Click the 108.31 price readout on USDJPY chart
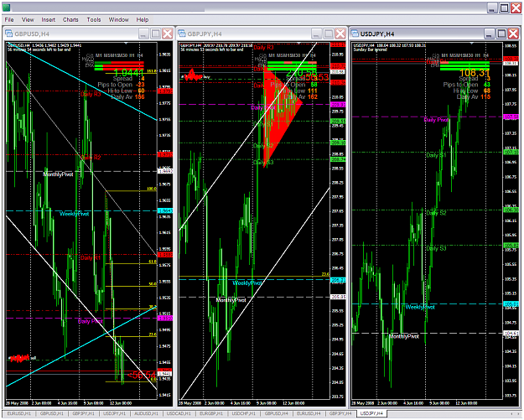 pos(475,73)
